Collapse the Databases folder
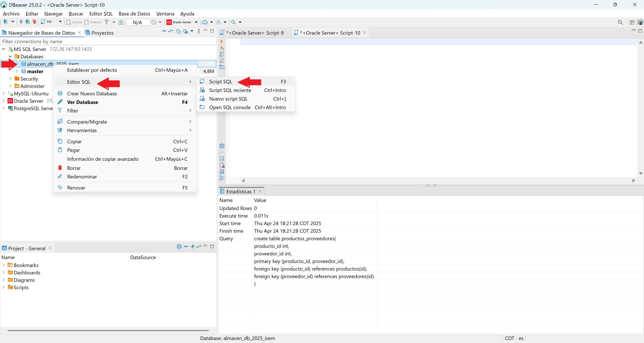Viewport: 644px width, 343px height. (x=10, y=56)
